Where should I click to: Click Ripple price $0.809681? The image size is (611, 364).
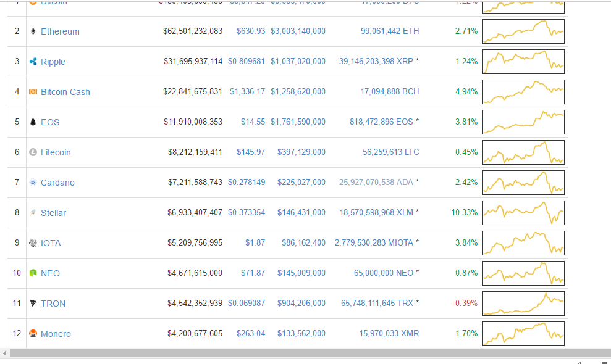[247, 62]
